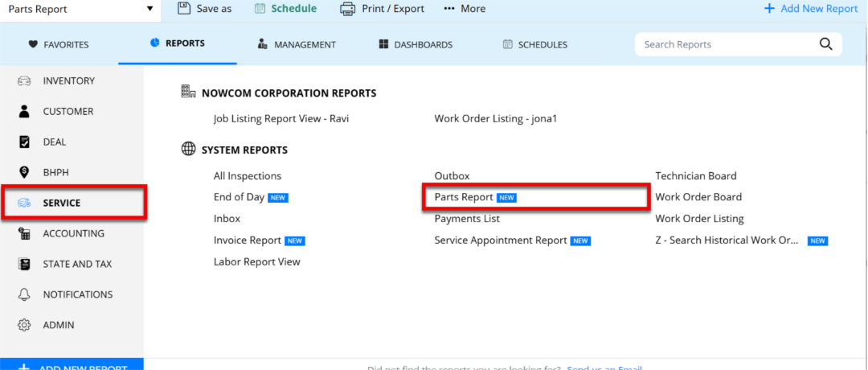
Task: Switch to the Management tab
Action: [297, 45]
